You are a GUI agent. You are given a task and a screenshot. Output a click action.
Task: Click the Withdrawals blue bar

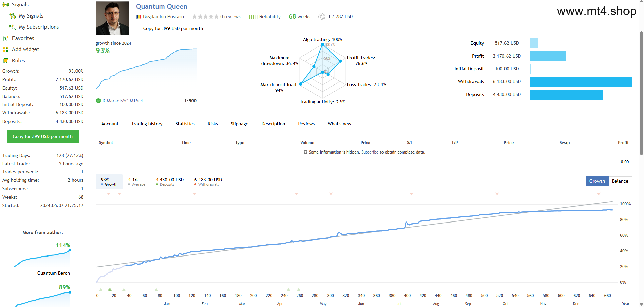581,82
